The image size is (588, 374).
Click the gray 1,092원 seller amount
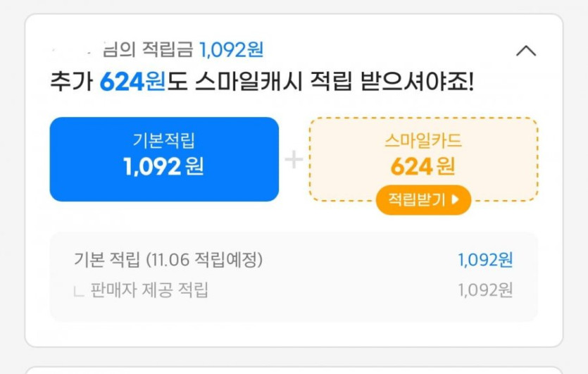(x=485, y=289)
